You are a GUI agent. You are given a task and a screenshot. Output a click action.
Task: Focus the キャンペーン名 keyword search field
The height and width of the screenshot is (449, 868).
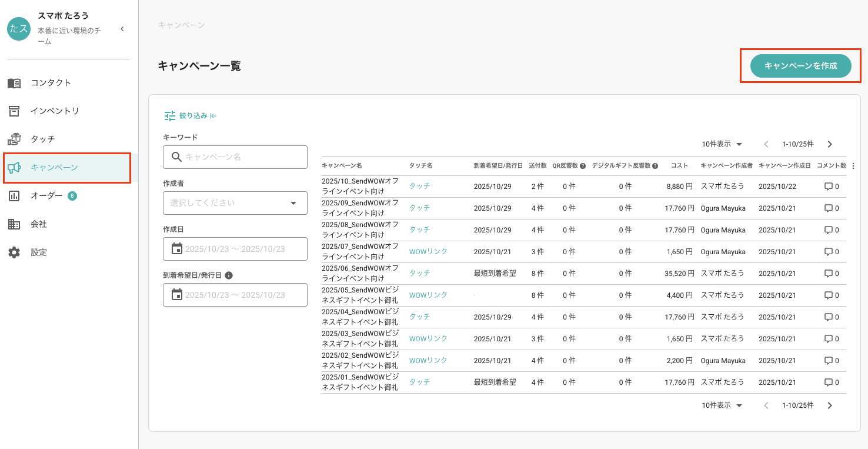point(235,157)
